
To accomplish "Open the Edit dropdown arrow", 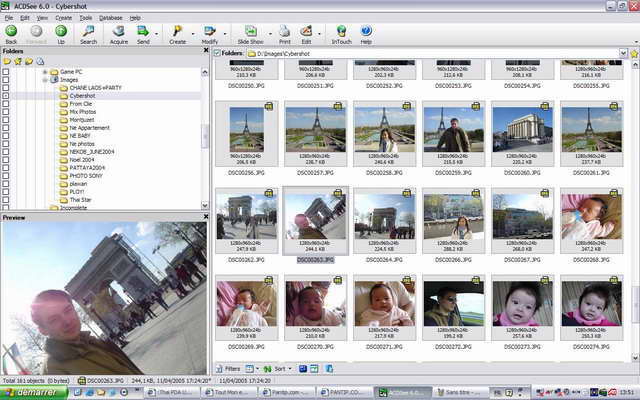I will (x=320, y=33).
